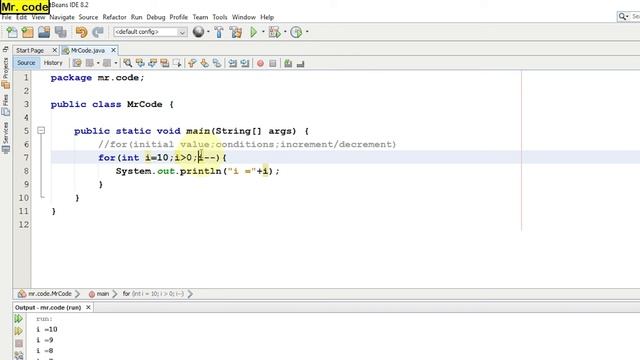Shift line right in editor toolbar
The width and height of the screenshot is (640, 360).
click(x=245, y=63)
